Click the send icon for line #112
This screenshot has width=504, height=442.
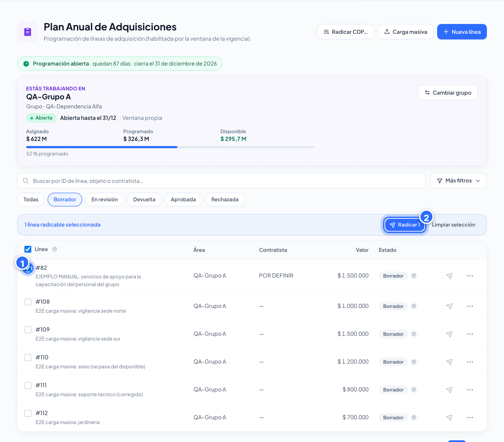coord(449,418)
